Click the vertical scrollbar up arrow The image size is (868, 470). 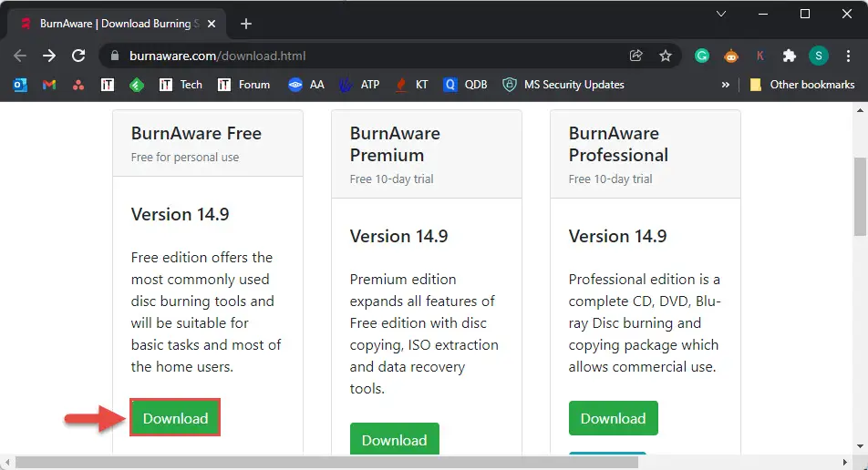(x=860, y=110)
